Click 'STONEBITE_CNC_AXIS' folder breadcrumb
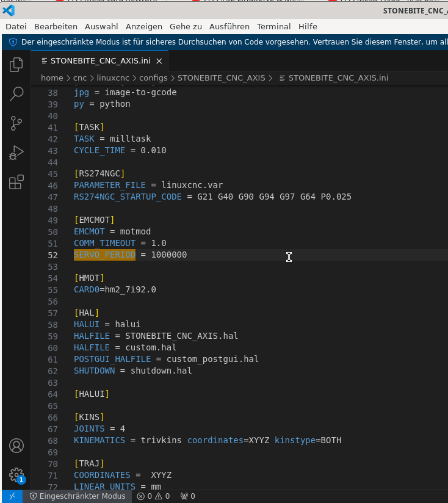448x503 pixels. point(222,78)
